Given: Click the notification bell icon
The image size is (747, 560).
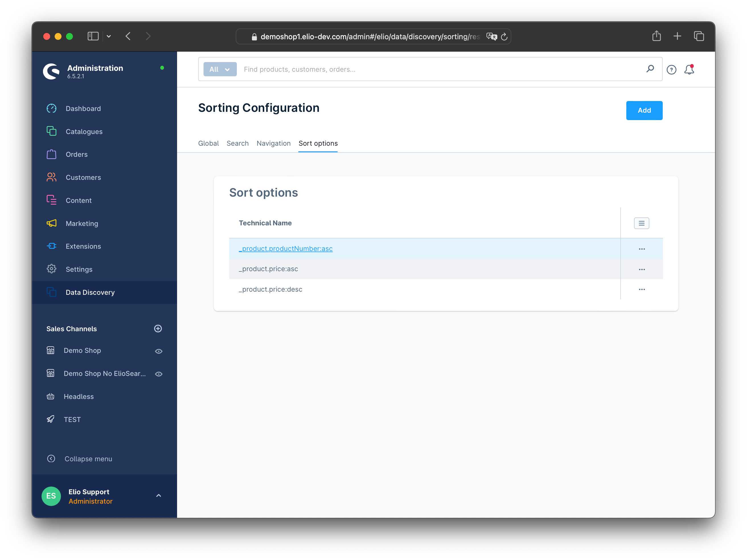Looking at the screenshot, I should [689, 69].
